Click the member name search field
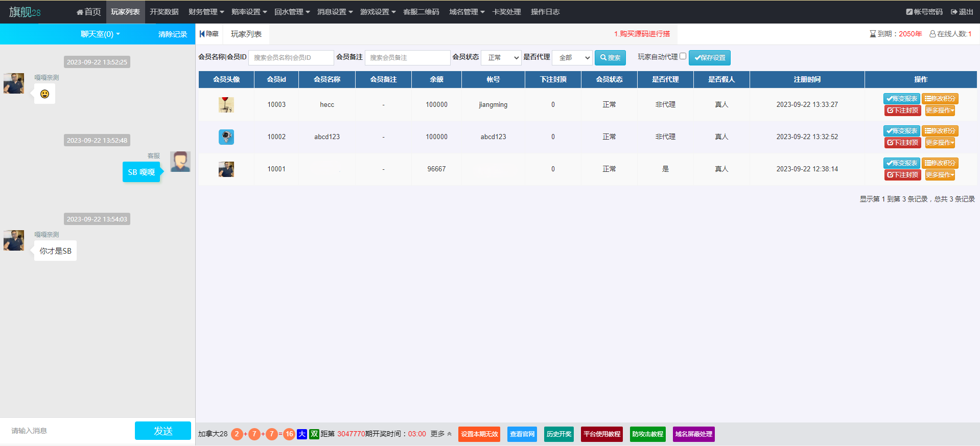Viewport: 980px width, 446px height. click(291, 58)
